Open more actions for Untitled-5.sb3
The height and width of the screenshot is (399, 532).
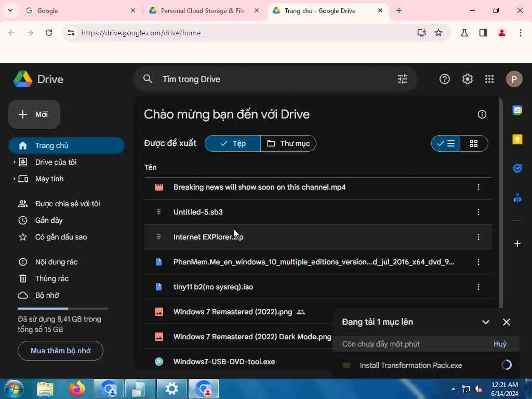478,212
